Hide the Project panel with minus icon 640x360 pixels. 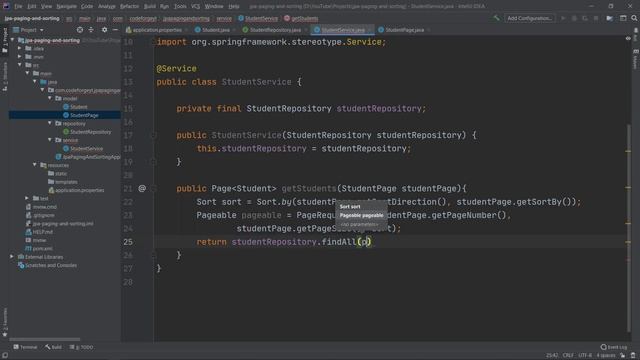point(115,30)
